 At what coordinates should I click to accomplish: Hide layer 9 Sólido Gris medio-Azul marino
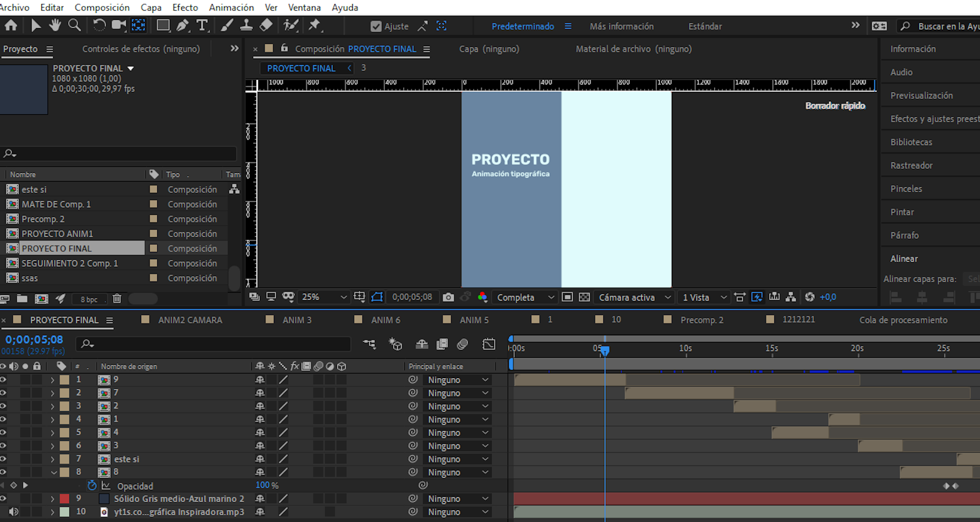point(3,499)
